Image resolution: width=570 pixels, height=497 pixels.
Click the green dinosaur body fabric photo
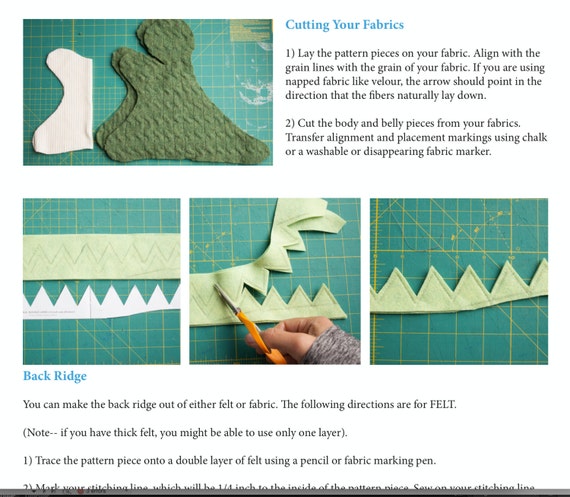(148, 92)
